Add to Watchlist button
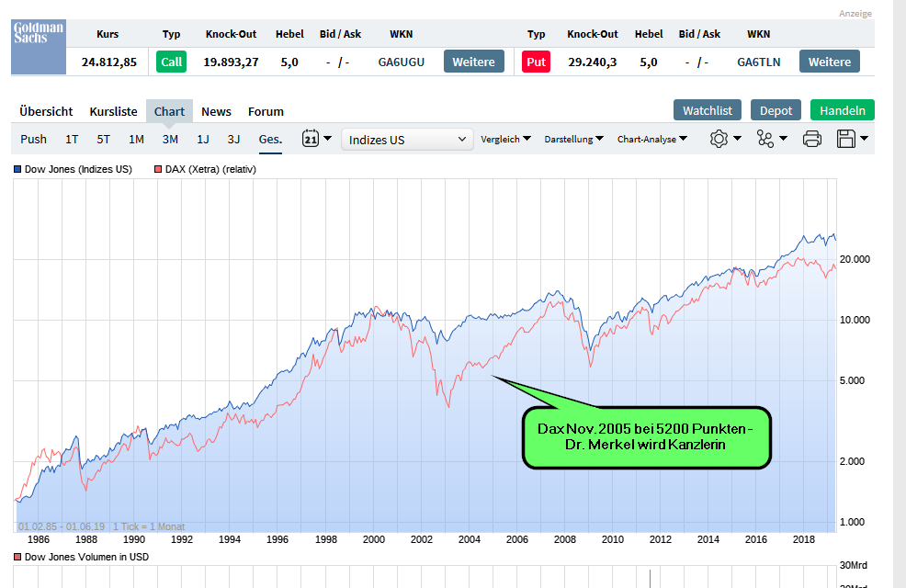 [708, 110]
